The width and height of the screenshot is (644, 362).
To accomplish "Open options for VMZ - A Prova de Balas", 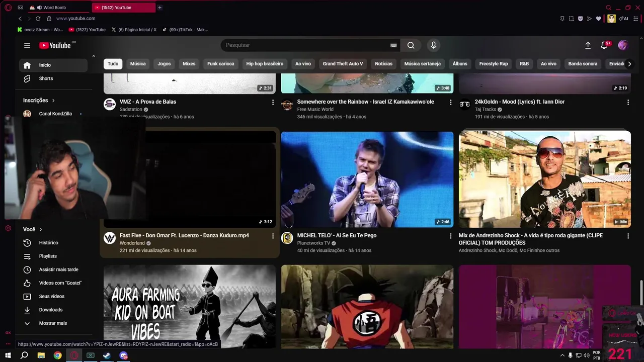I will (273, 102).
